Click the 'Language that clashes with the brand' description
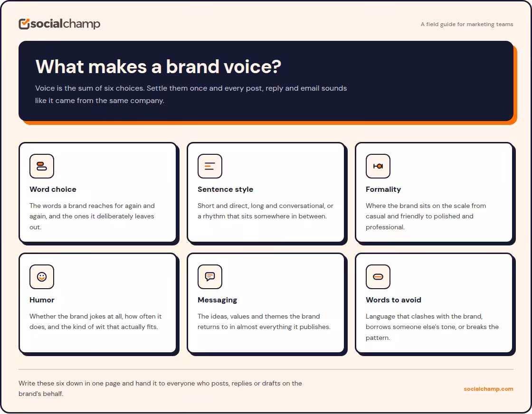 [x=432, y=327]
